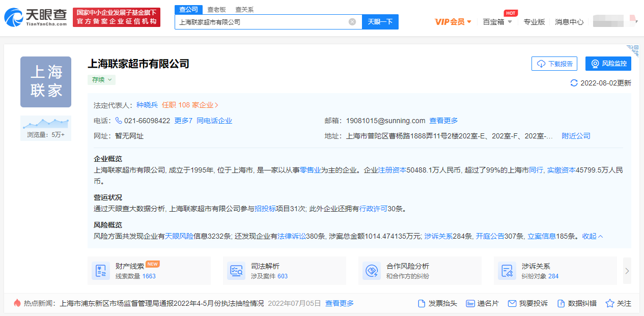The image size is (644, 316).
Task: Click the 线索数量 1663 count
Action: click(x=135, y=276)
